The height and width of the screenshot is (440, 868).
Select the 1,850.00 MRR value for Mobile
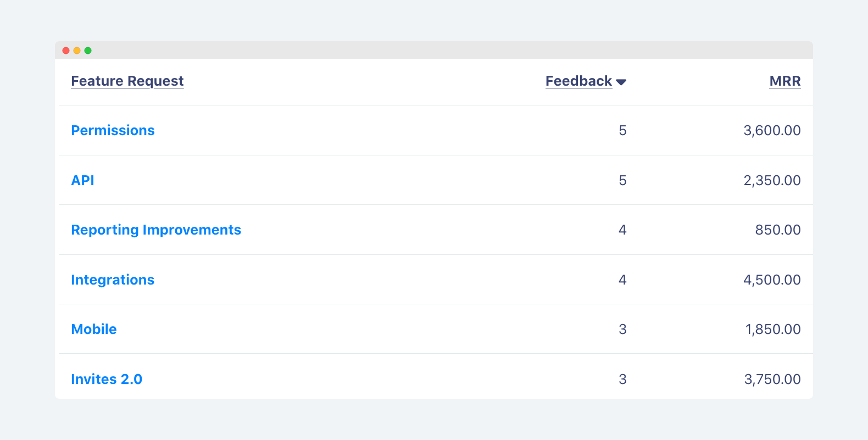tap(773, 329)
